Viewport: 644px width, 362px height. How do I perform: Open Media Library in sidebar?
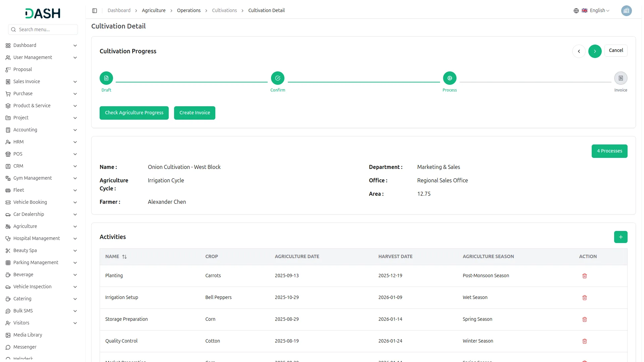(x=28, y=335)
